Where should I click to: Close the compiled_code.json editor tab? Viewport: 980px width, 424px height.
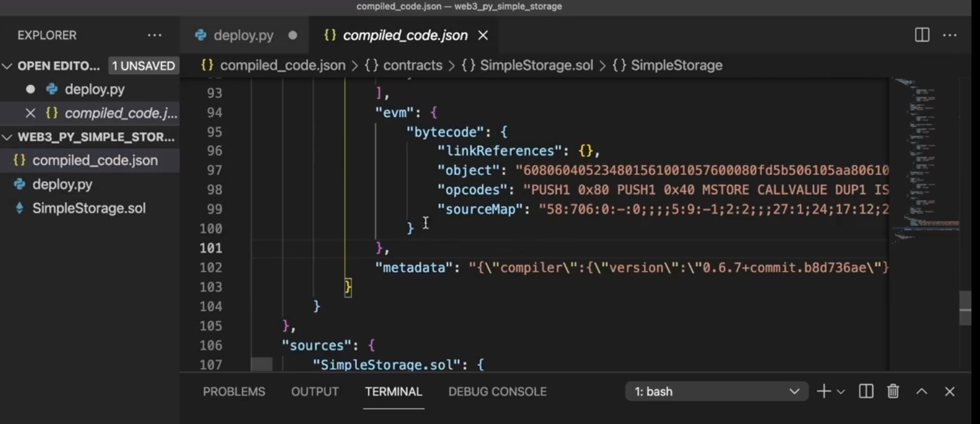tap(483, 35)
